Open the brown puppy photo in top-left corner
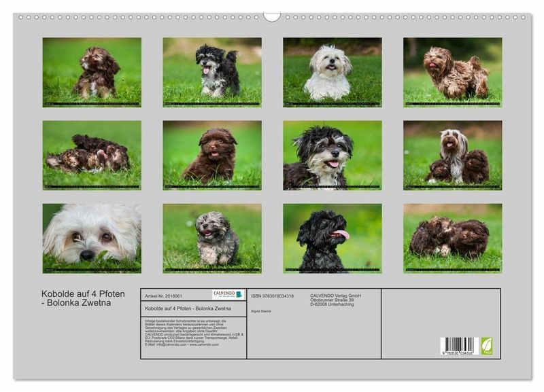Image resolution: width=544 pixels, height=392 pixels. click(x=92, y=72)
